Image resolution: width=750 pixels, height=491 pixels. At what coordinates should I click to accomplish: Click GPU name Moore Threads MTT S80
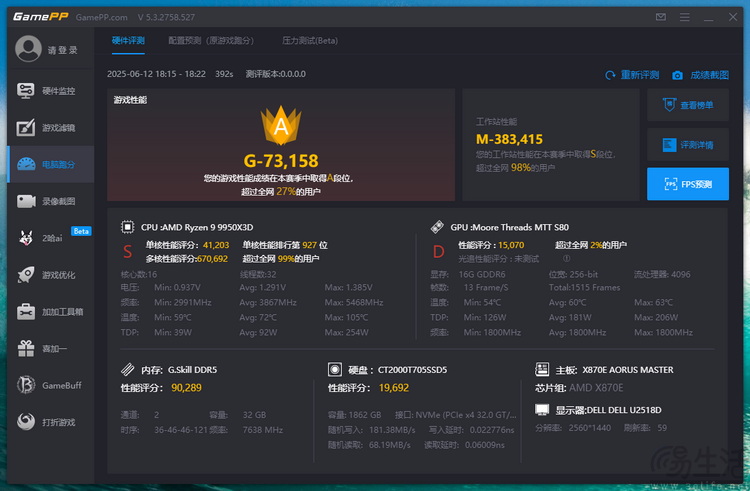pyautogui.click(x=520, y=227)
